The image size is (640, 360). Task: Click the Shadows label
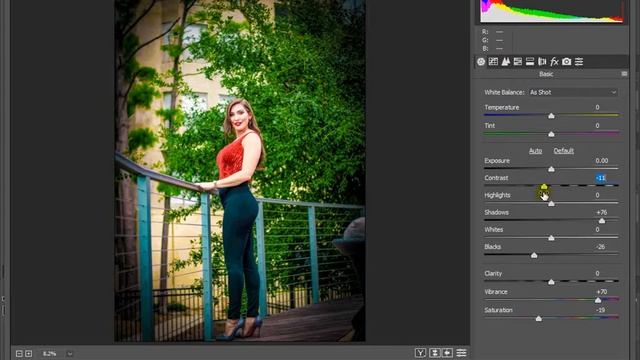coord(496,213)
